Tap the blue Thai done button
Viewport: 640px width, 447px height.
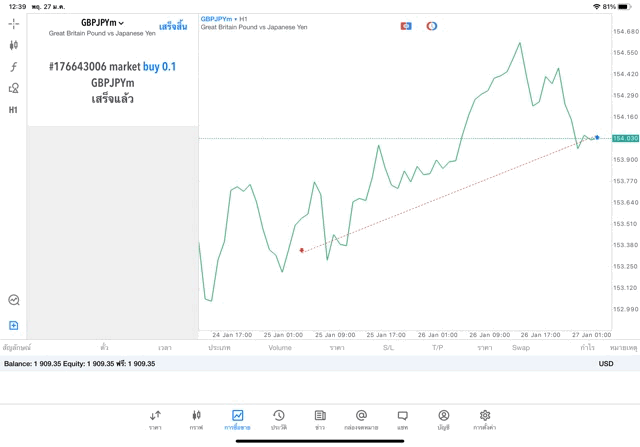[x=173, y=27]
